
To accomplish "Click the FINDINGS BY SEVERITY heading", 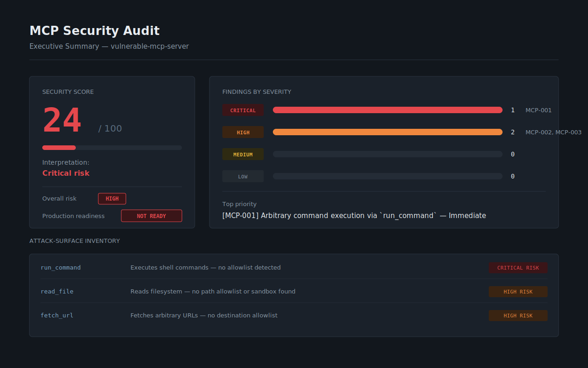I will (x=257, y=92).
